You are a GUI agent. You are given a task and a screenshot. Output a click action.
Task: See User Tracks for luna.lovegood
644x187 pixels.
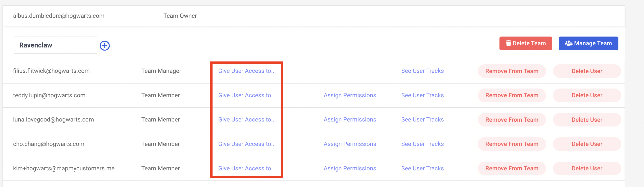tap(422, 120)
